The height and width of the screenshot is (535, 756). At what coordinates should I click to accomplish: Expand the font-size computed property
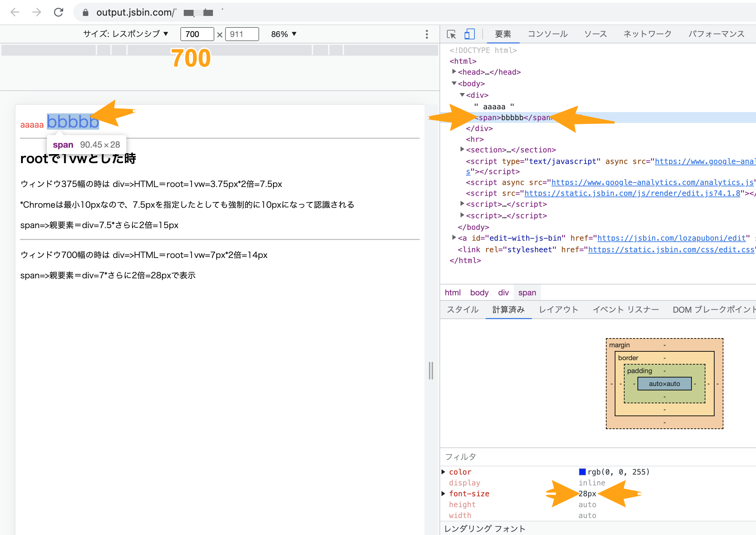pos(443,494)
